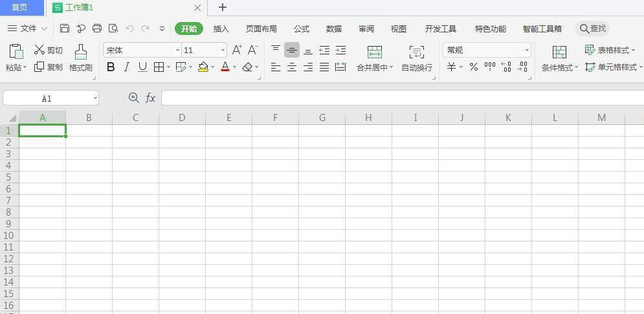Decrease font size with A- icon

point(252,50)
